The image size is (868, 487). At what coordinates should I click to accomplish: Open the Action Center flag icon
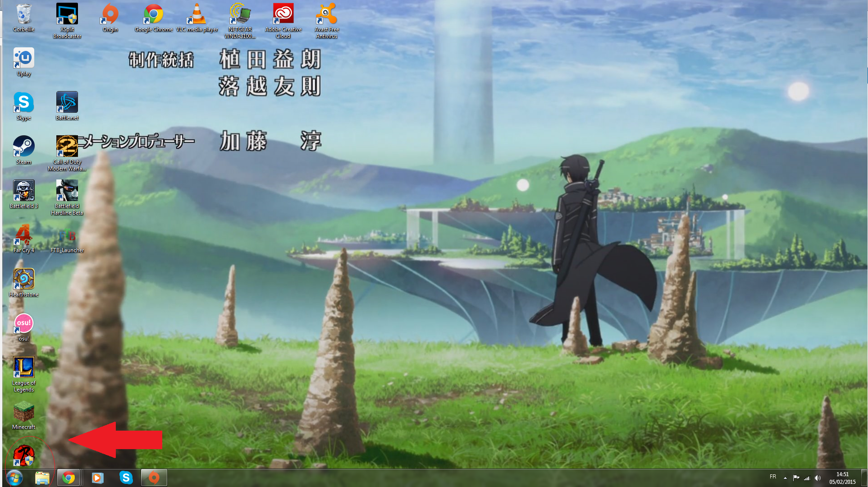796,478
